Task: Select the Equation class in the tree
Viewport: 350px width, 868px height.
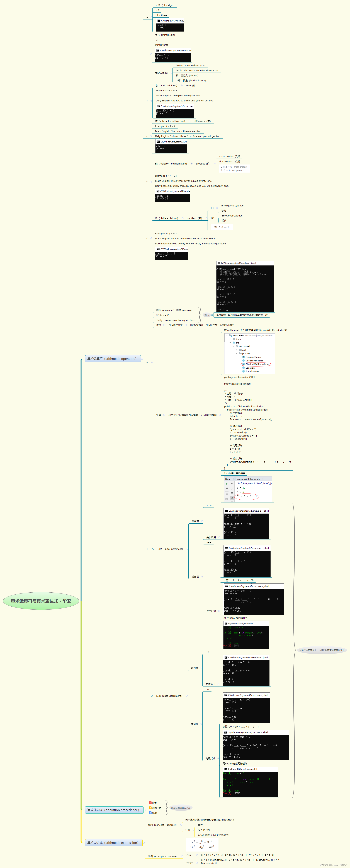Action: click(250, 368)
